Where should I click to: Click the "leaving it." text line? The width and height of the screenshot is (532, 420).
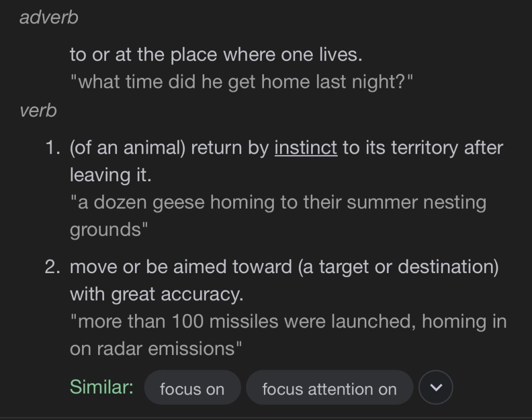[x=110, y=175]
